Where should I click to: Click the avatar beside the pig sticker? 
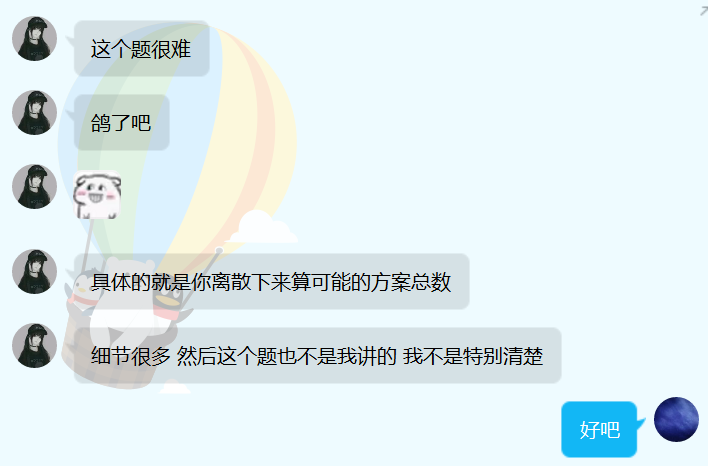point(34,186)
